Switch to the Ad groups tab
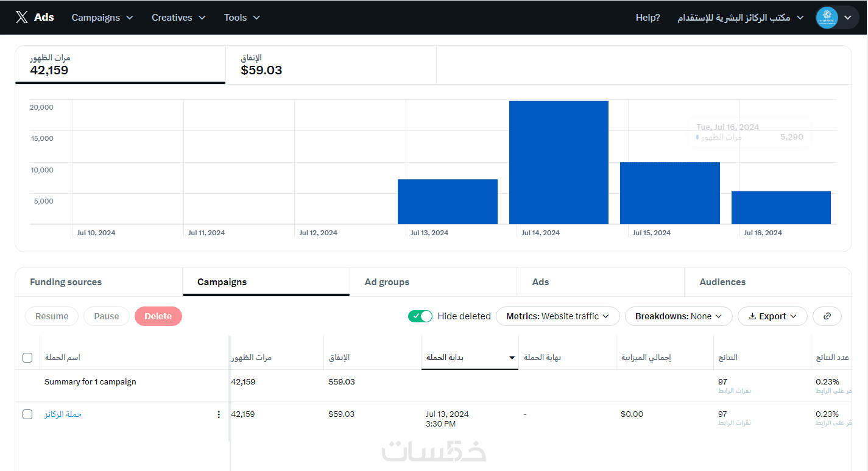Viewport: 868px width, 471px height. [433, 282]
